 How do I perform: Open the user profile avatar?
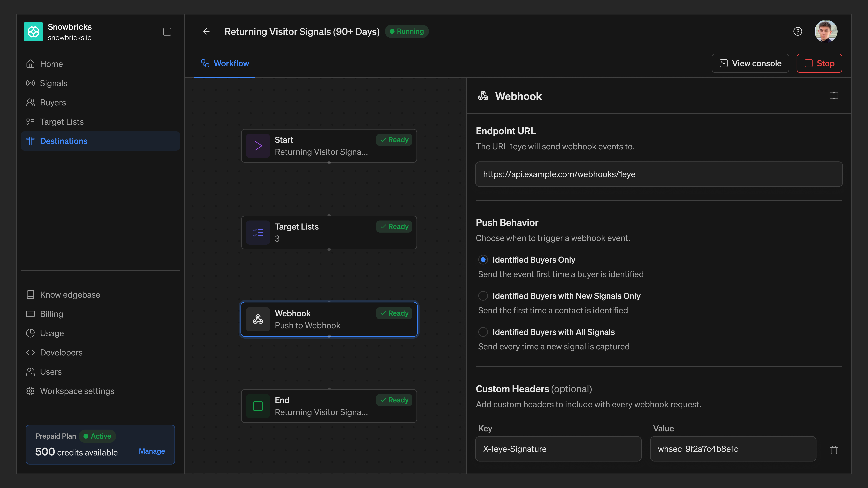click(x=826, y=32)
